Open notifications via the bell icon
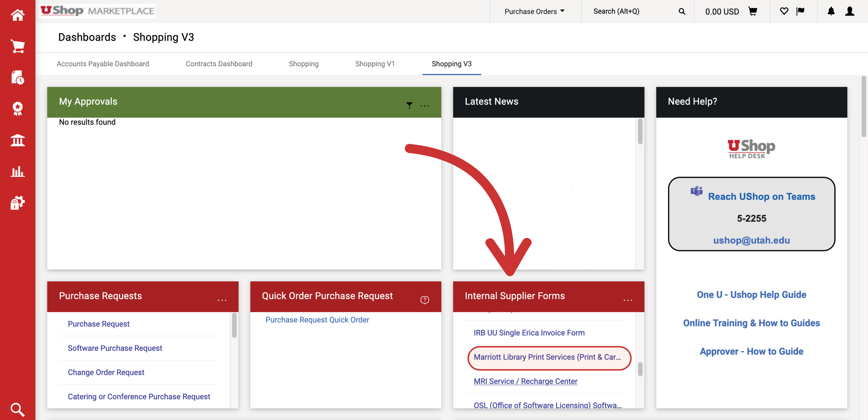Viewport: 868px width, 420px height. (x=831, y=11)
